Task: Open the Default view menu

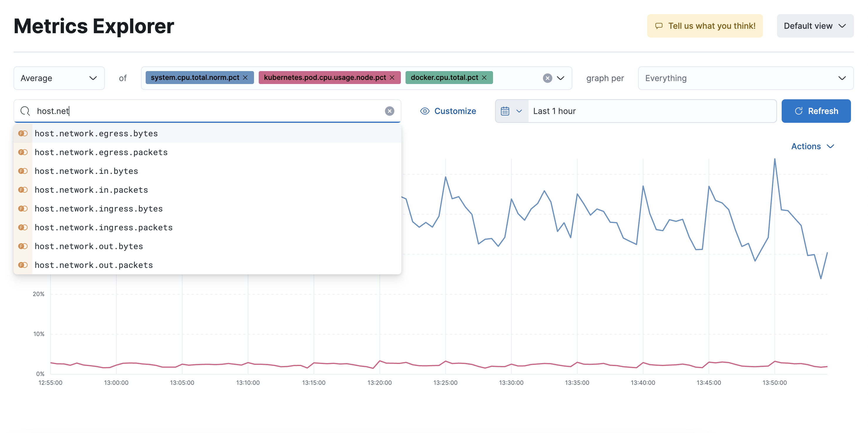Action: 815,26
